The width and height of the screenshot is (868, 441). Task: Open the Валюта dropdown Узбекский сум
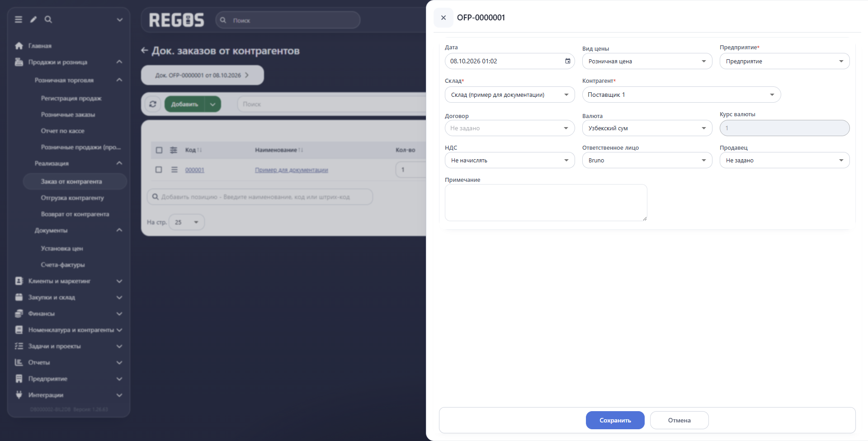[x=647, y=128]
